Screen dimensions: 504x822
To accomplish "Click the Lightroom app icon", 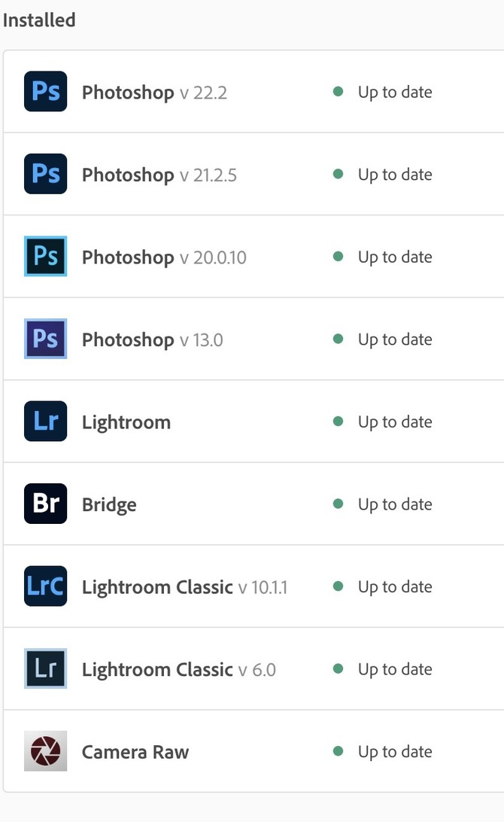I will tap(45, 422).
